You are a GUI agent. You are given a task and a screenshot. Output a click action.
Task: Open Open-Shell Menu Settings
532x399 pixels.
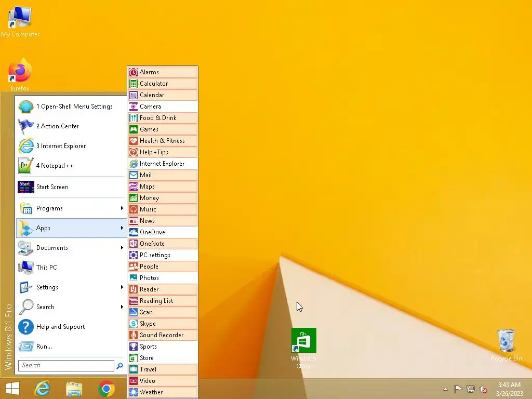[71, 107]
